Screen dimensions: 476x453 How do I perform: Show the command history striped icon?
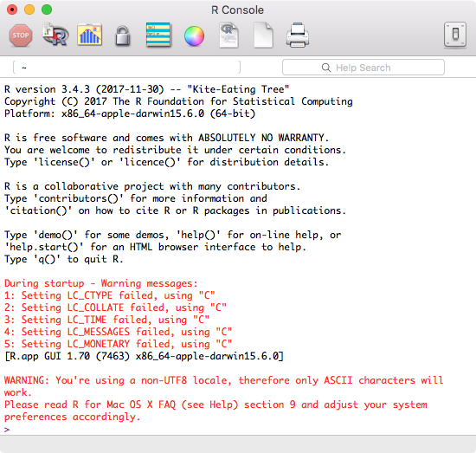coord(158,35)
